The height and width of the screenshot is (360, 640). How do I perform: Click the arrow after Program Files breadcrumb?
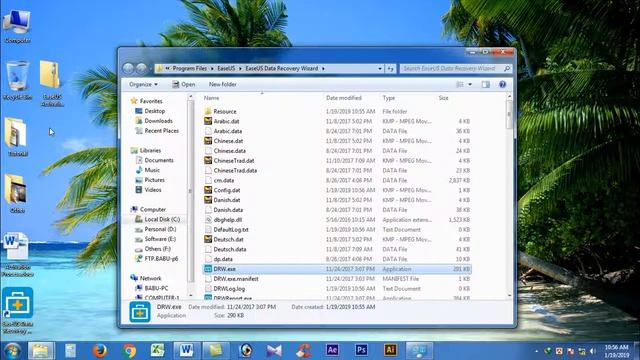point(212,69)
